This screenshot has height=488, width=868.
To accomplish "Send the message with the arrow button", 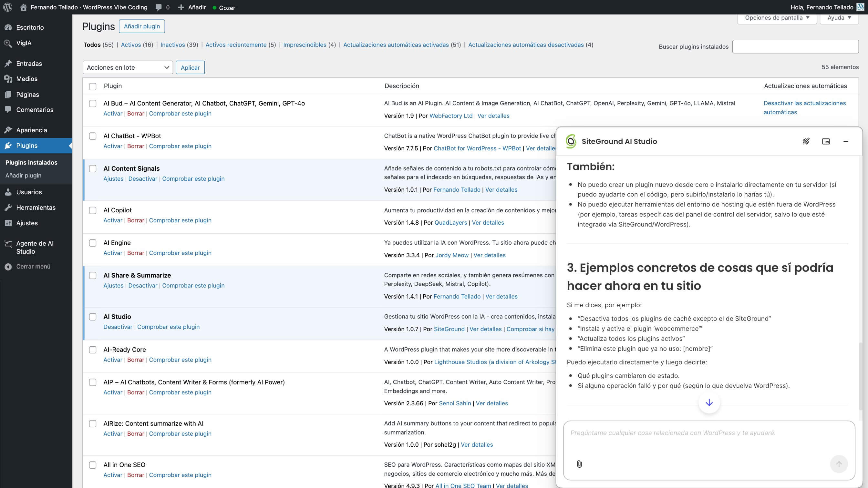I will point(839,464).
